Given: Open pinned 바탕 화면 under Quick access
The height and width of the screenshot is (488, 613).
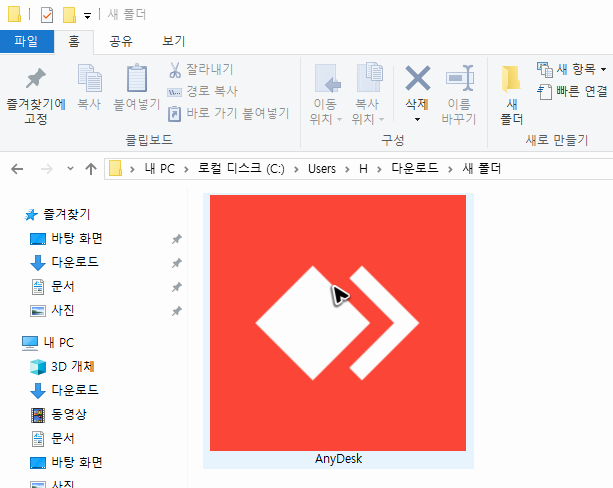Looking at the screenshot, I should (66, 239).
